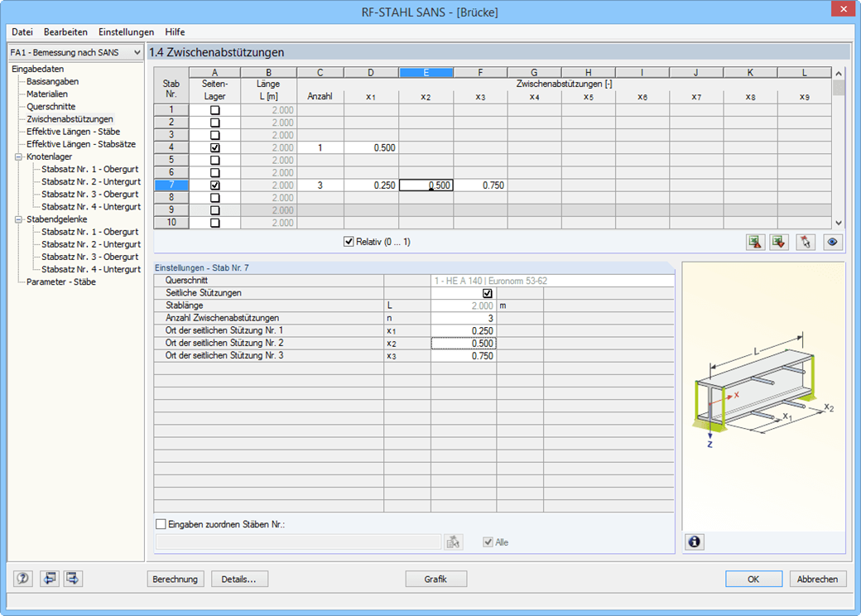Click the Excel export icon below table
Viewport: 861px width, 616px height.
coord(756,242)
